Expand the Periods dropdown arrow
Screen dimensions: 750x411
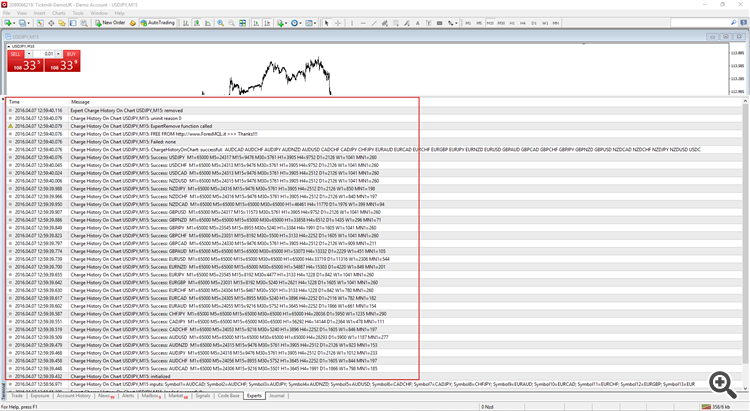(x=300, y=23)
